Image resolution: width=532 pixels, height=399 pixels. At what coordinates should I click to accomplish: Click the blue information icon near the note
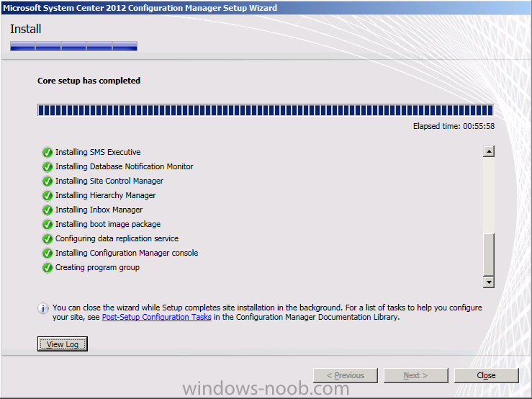click(x=42, y=308)
